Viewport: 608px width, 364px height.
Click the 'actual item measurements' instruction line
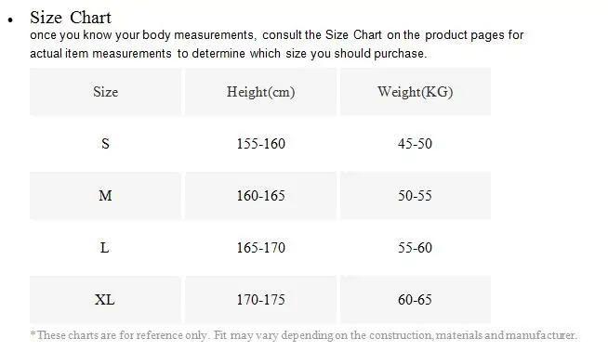click(x=229, y=53)
